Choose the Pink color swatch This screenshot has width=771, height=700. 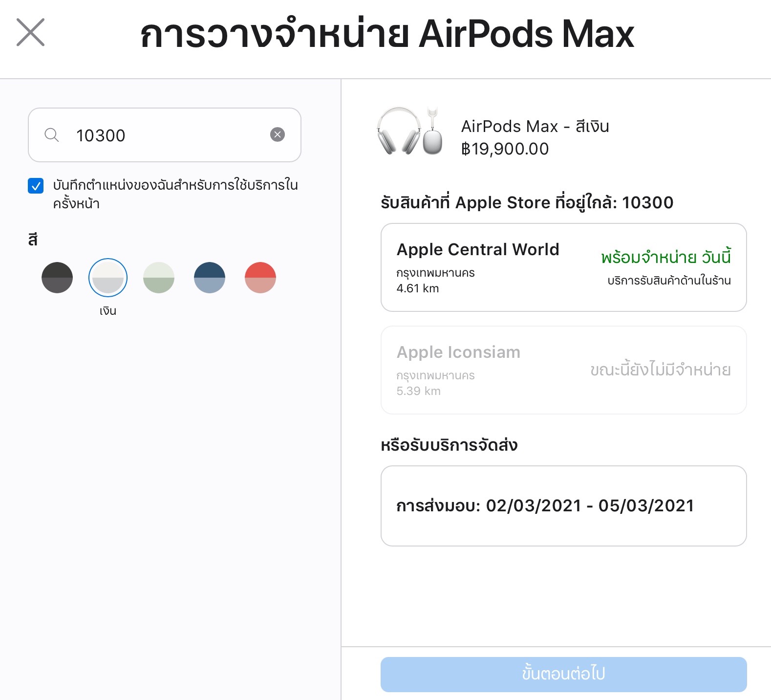point(260,278)
